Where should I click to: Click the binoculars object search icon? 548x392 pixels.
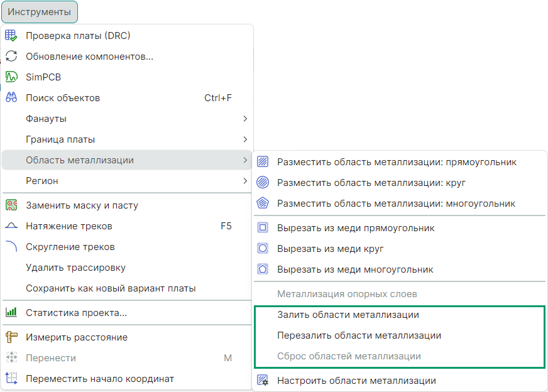pyautogui.click(x=11, y=98)
